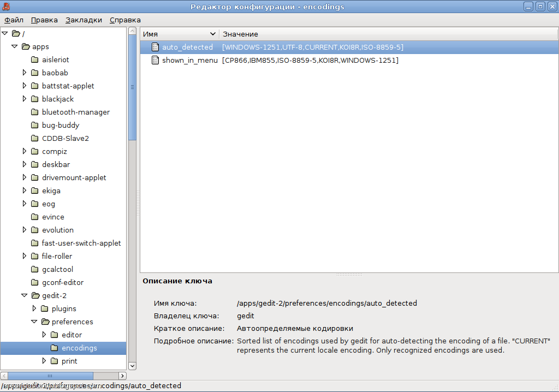Screen dimensions: 559x392
Task: Open the Файл menu
Action: click(x=14, y=20)
